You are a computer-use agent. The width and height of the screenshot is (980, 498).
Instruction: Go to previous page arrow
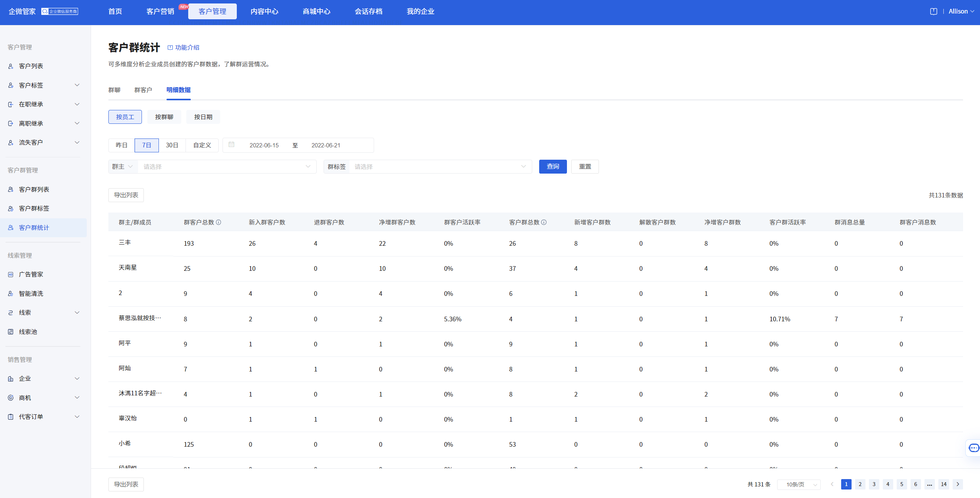pos(832,484)
